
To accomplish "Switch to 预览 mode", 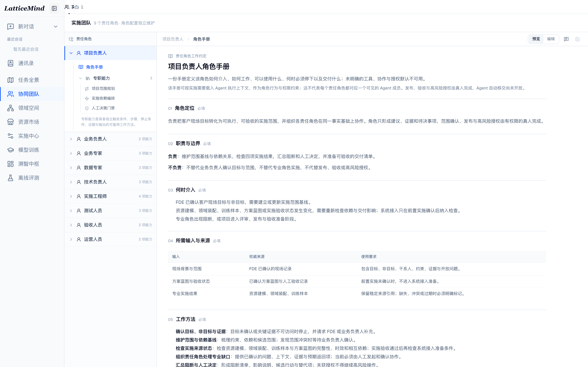I will coord(536,39).
